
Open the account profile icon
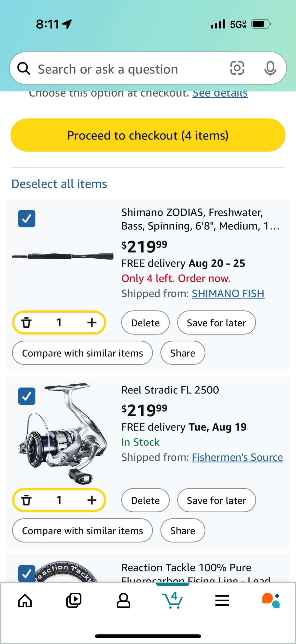click(x=123, y=600)
